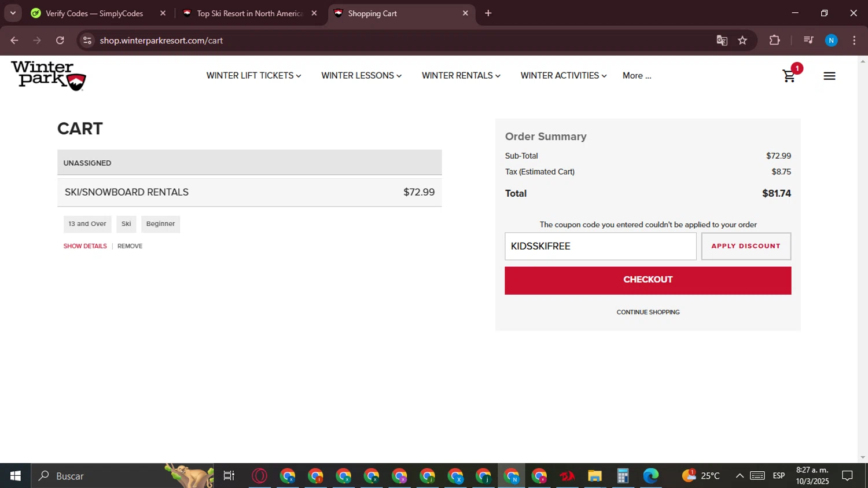Click the SKI/SNOWBOARD RENTALS item title

coord(127,192)
